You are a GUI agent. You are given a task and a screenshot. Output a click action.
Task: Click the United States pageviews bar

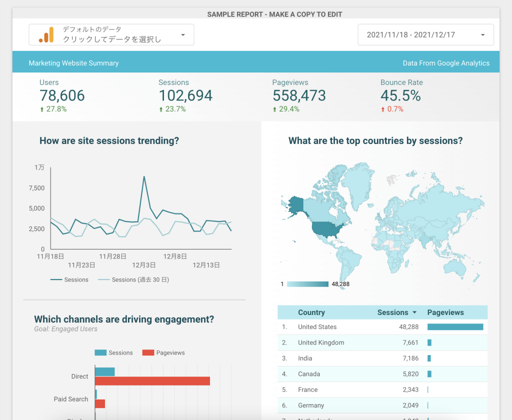click(455, 327)
